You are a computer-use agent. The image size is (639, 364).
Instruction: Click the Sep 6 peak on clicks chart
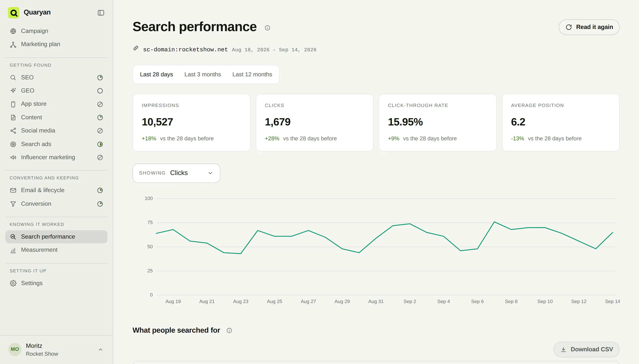tap(494, 222)
